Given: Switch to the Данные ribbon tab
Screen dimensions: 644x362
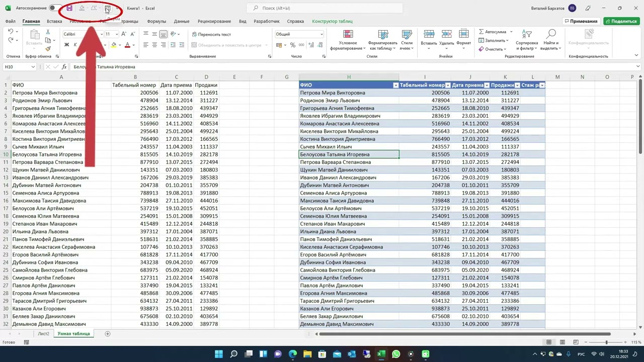Looking at the screenshot, I should [x=182, y=21].
